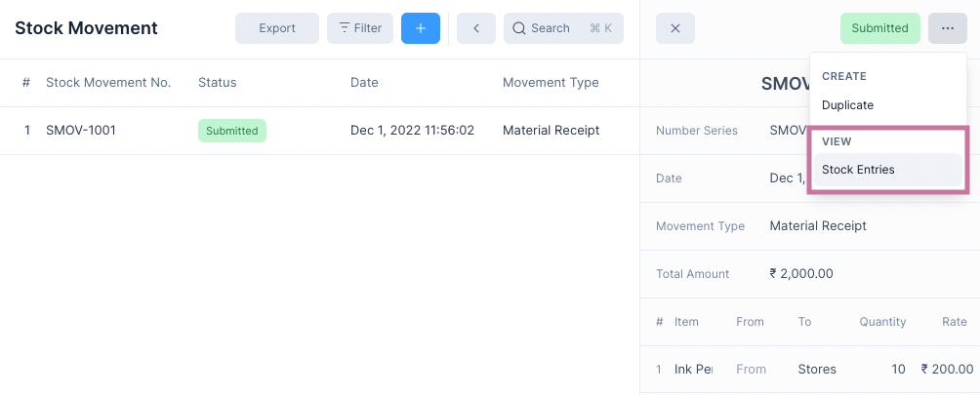
Task: Click the Ink Pen item row cell
Action: point(693,370)
